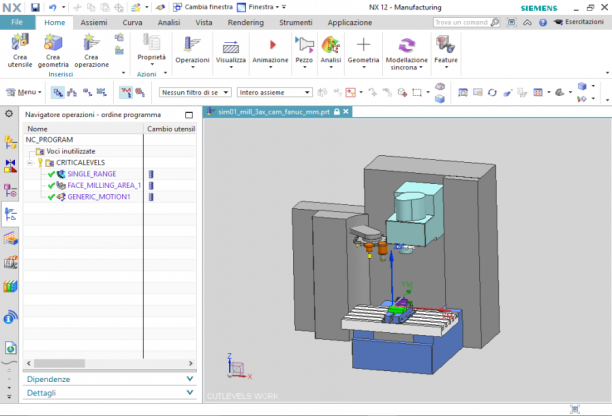This screenshot has height=416, width=612.
Task: Toggle geometry view icon
Action: pyautogui.click(x=87, y=92)
